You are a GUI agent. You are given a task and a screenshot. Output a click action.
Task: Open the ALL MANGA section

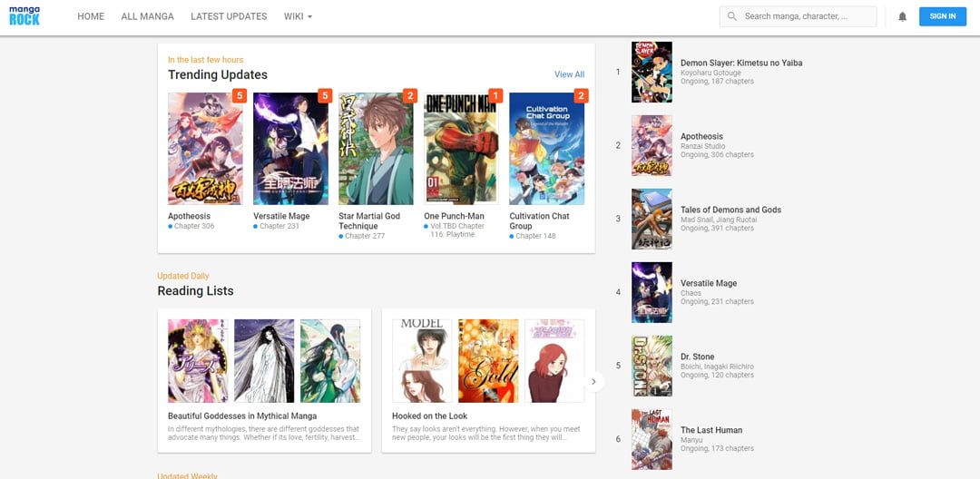coord(148,16)
